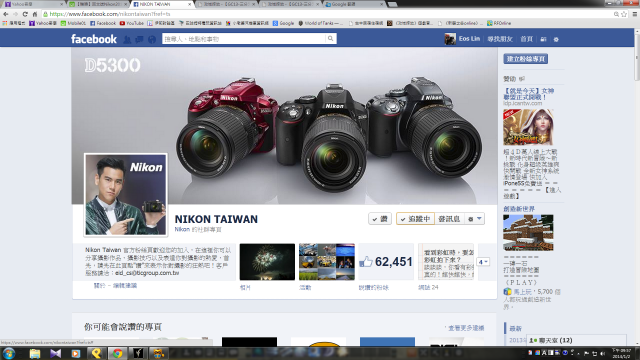640x360 pixels.
Task: Expand more page tabs dropdown showing 4
Action: coord(483,262)
